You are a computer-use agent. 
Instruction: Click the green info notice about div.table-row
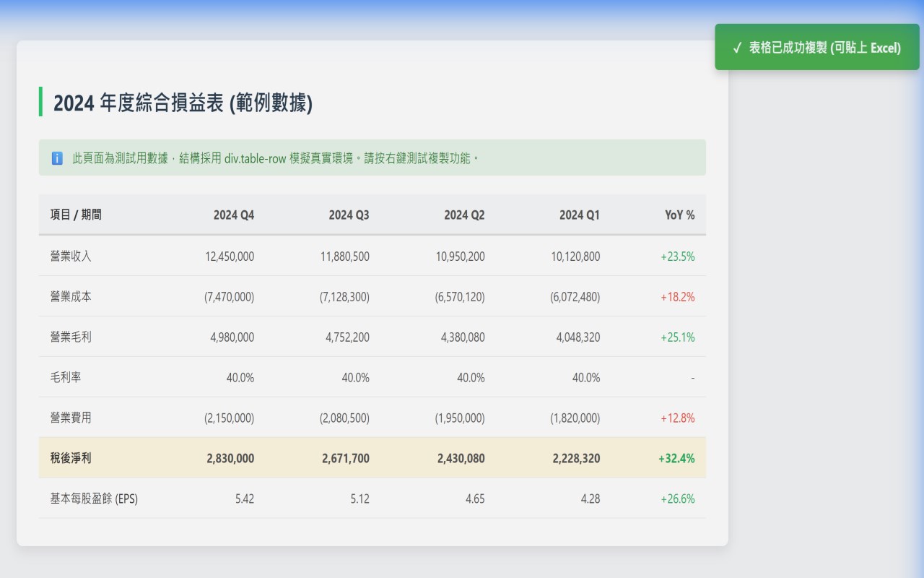pos(372,158)
